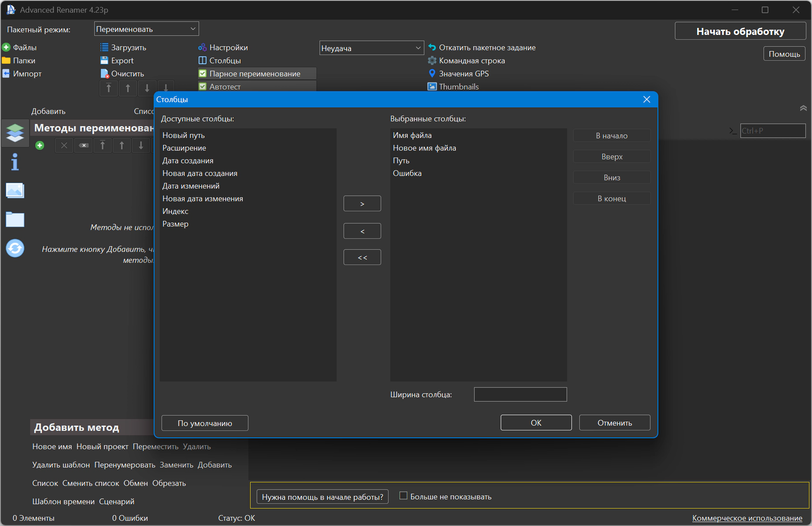Screen dimensions: 812x526
Task: Click the Import arrow icon
Action: tap(6, 73)
